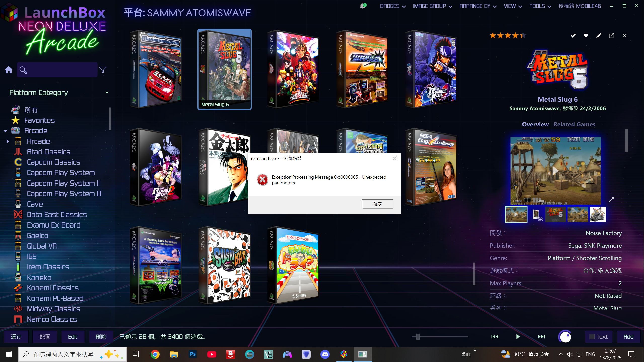Play the background music
This screenshot has height=362, width=644.
point(518,337)
